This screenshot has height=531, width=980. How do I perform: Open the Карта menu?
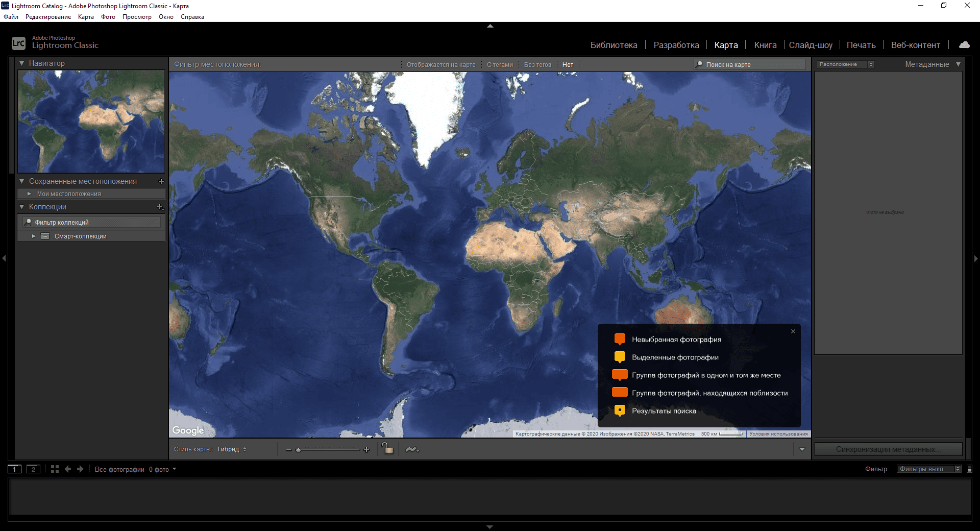coord(86,17)
